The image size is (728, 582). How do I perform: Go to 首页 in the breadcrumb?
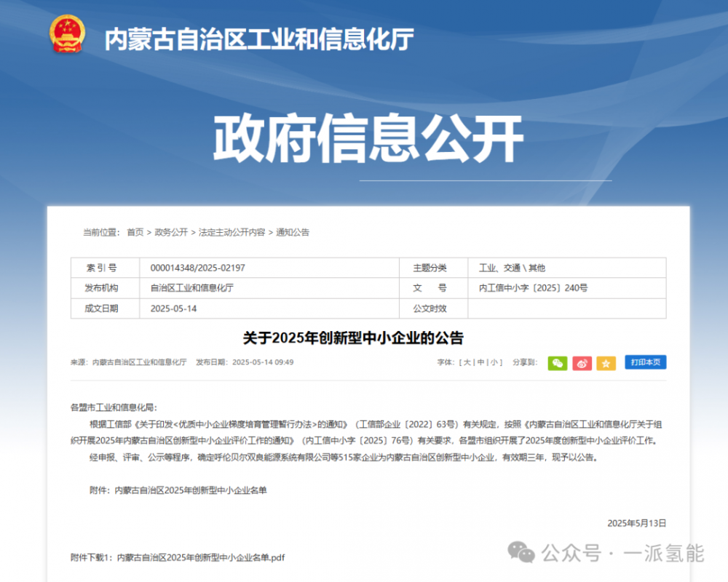pyautogui.click(x=135, y=232)
